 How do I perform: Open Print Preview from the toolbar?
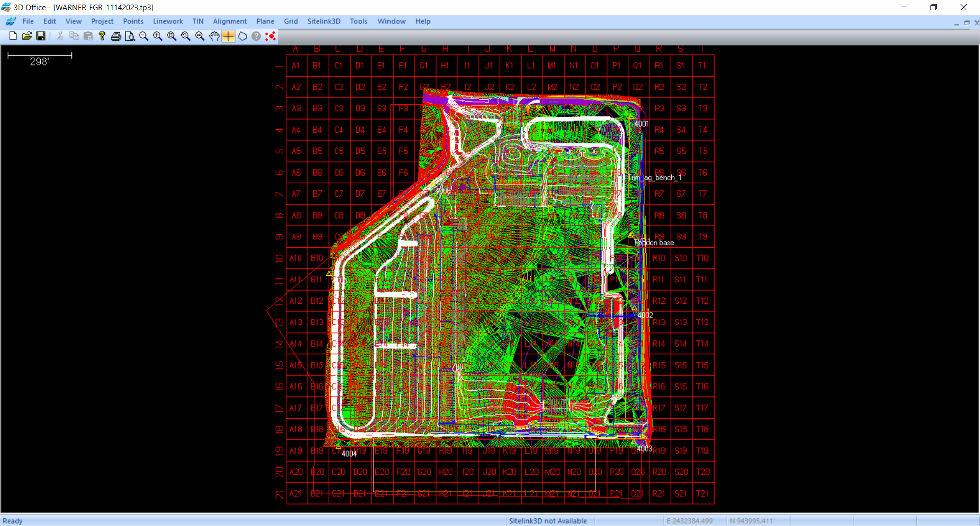(130, 36)
